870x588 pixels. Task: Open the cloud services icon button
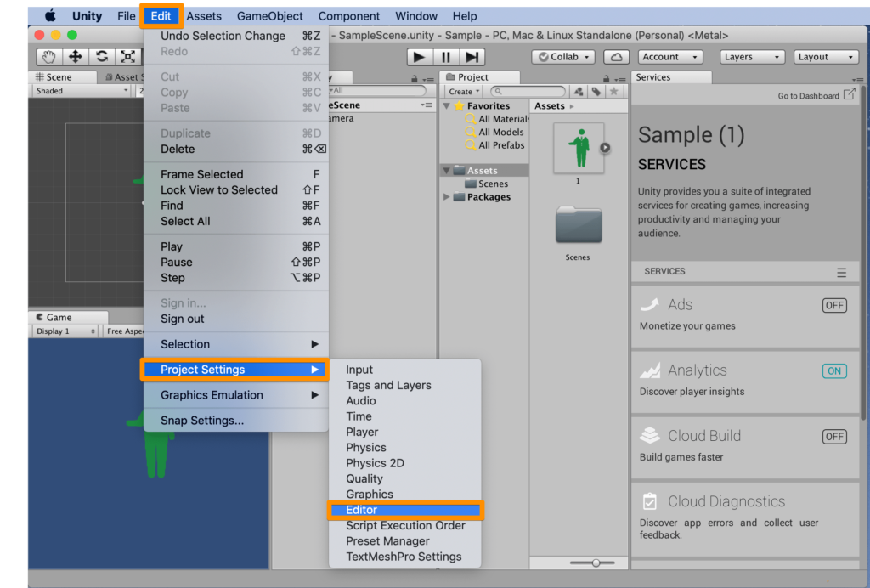[616, 57]
